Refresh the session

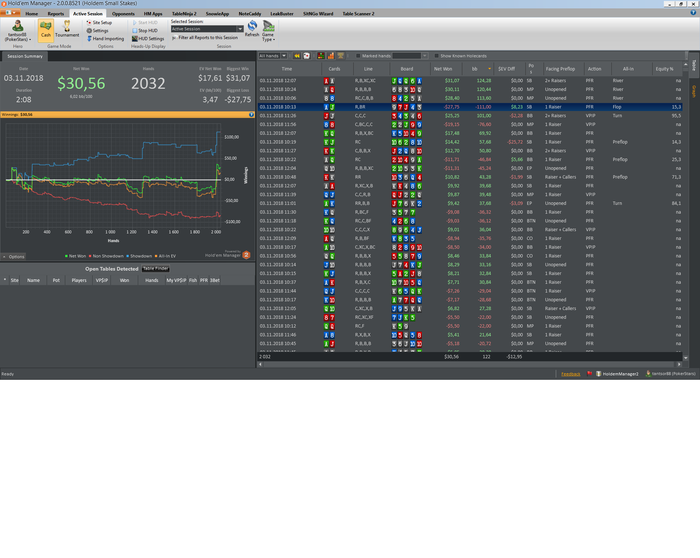252,29
